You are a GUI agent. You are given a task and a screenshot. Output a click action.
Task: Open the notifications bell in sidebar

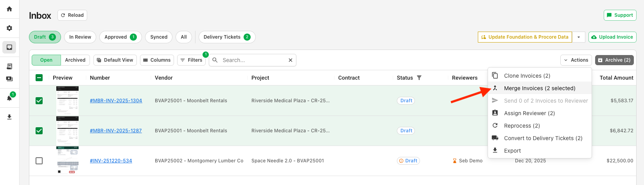[x=9, y=98]
